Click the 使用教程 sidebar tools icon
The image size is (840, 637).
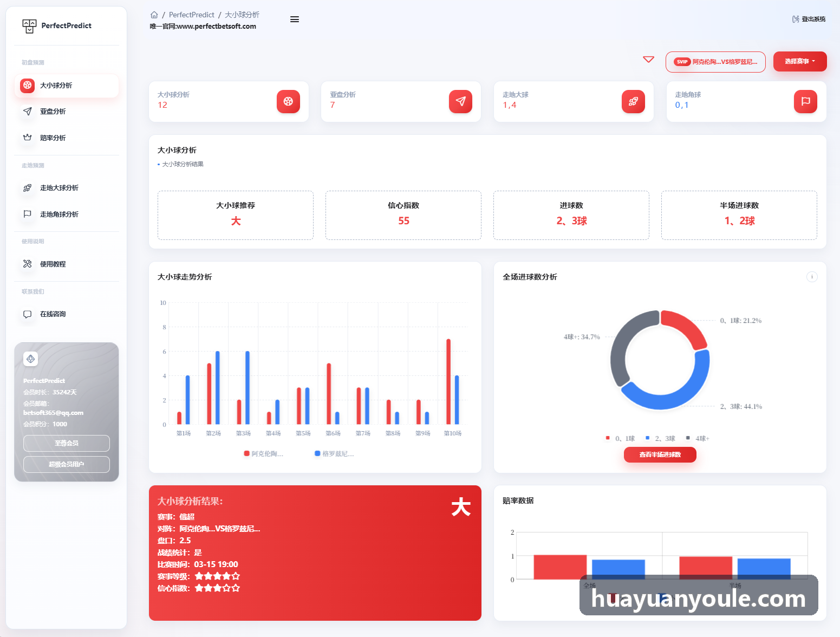28,264
